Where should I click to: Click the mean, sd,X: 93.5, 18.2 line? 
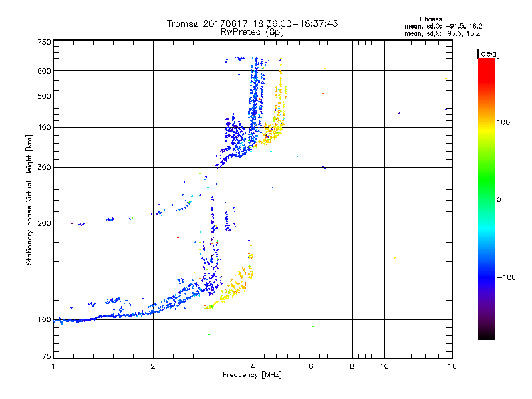coord(442,33)
